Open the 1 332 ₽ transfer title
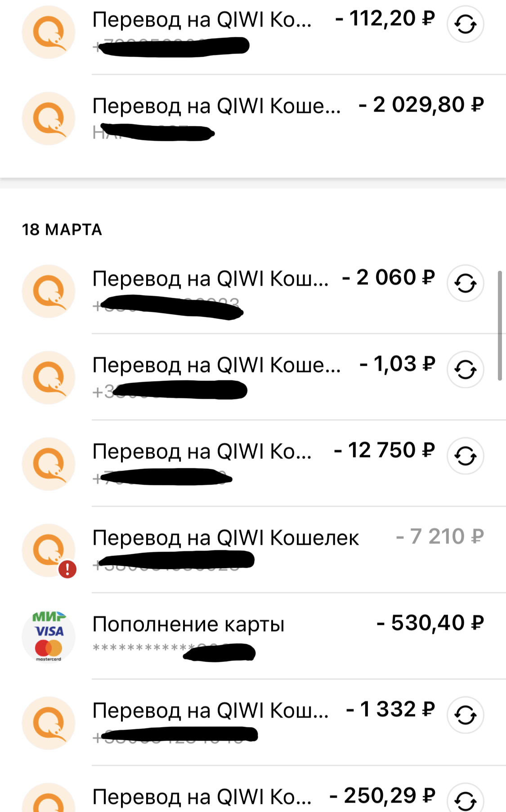The width and height of the screenshot is (506, 812). pos(210,711)
